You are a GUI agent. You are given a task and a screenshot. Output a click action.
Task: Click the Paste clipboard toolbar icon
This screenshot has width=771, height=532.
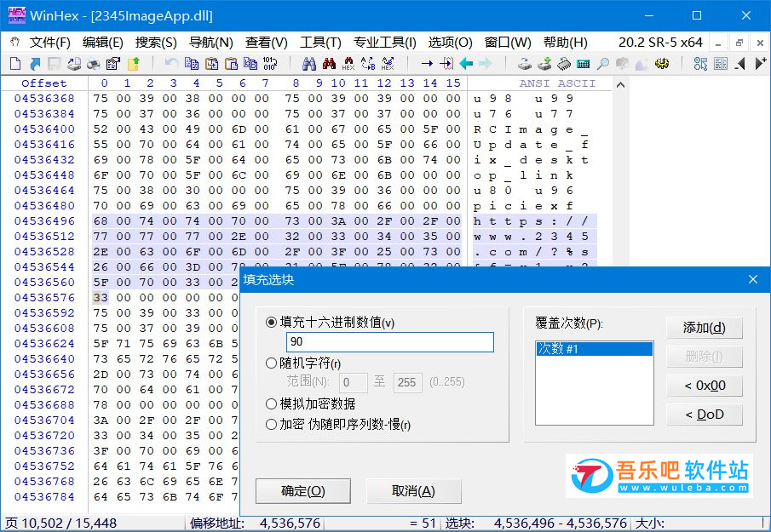(231, 63)
